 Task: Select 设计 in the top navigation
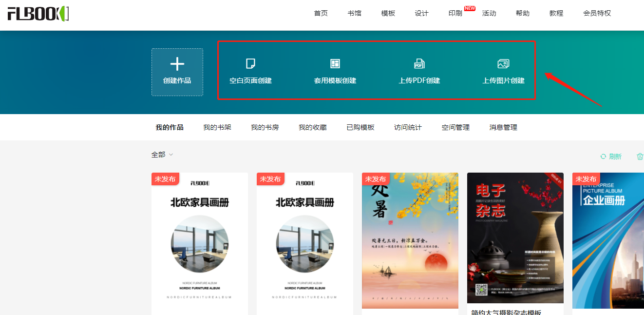(x=422, y=13)
